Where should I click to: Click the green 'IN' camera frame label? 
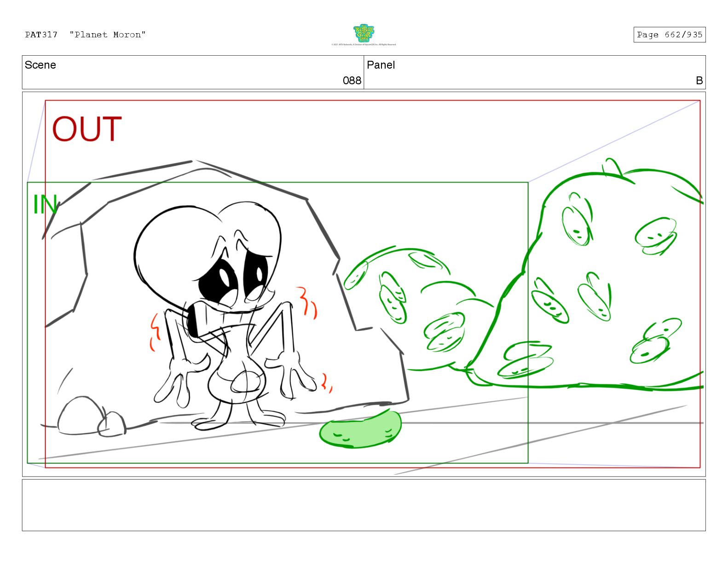point(45,204)
